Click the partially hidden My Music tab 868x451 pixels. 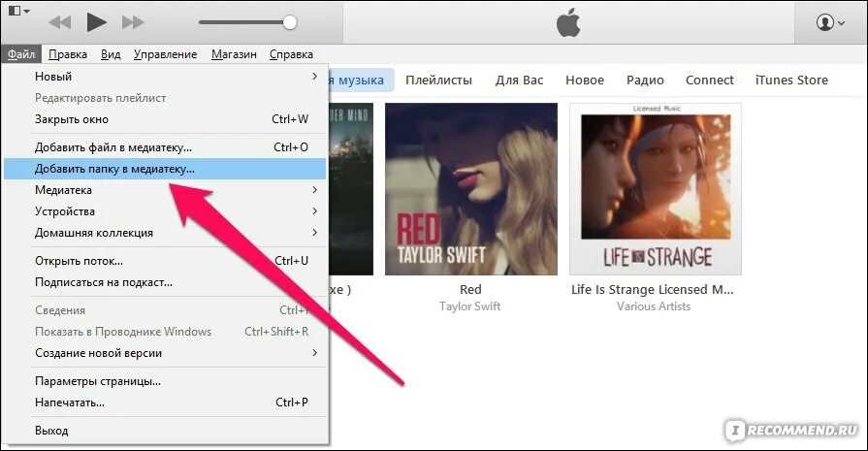click(362, 81)
